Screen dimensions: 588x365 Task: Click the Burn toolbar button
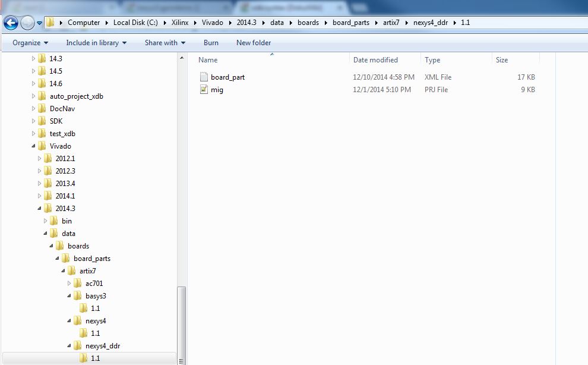(x=211, y=43)
